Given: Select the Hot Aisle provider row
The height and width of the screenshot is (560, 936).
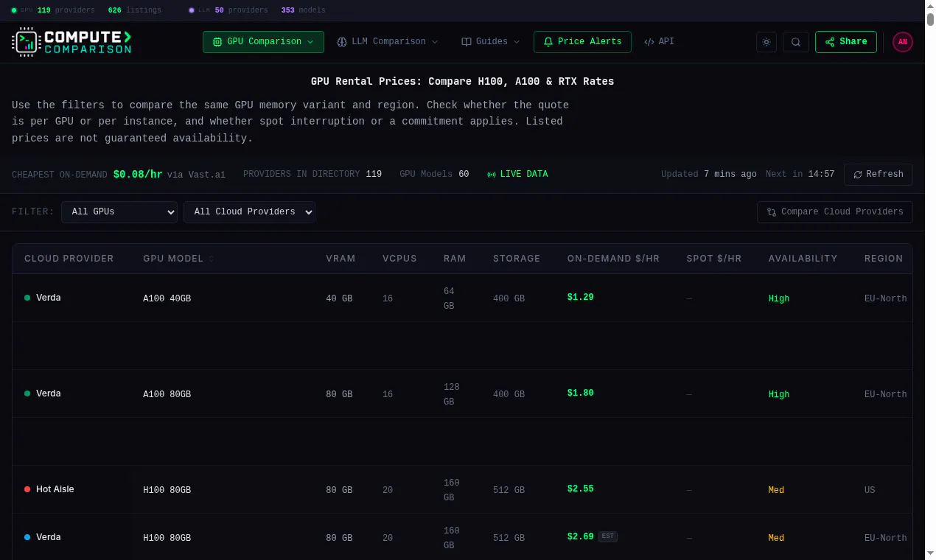Looking at the screenshot, I should 462,489.
